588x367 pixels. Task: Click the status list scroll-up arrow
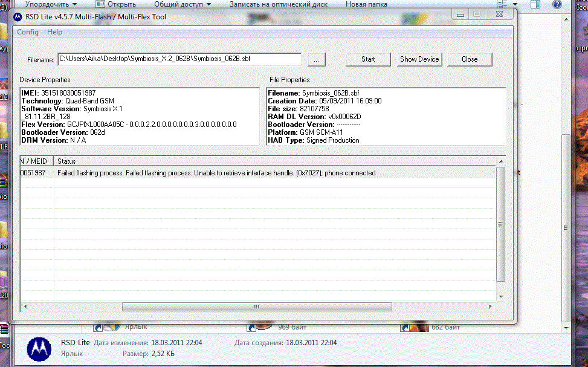click(x=501, y=161)
